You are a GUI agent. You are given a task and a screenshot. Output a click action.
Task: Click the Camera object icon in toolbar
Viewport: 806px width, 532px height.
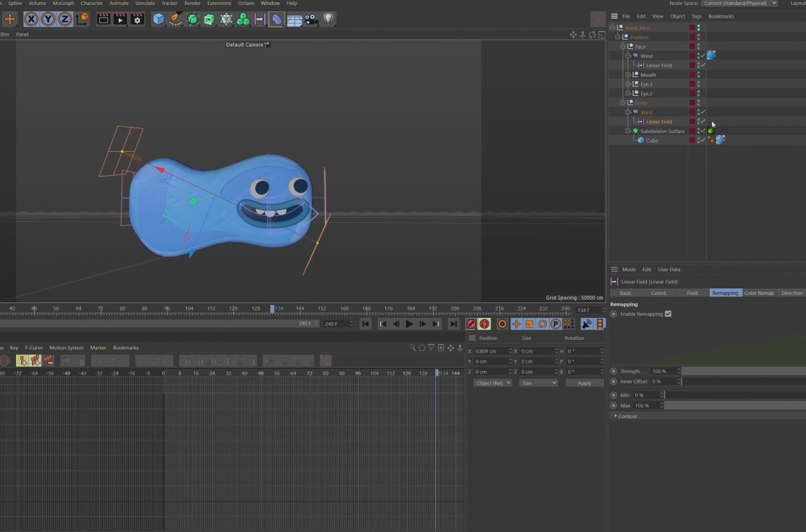(311, 19)
